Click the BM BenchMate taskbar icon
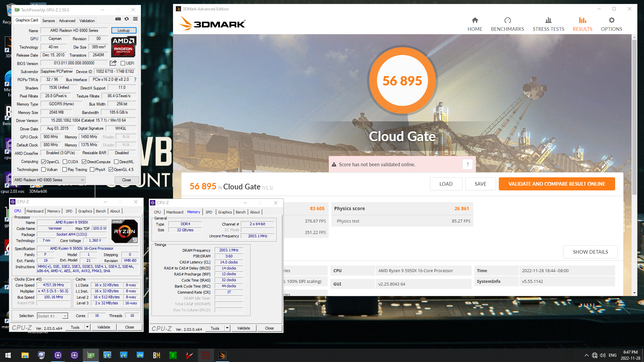This screenshot has width=644, height=362. [156, 355]
